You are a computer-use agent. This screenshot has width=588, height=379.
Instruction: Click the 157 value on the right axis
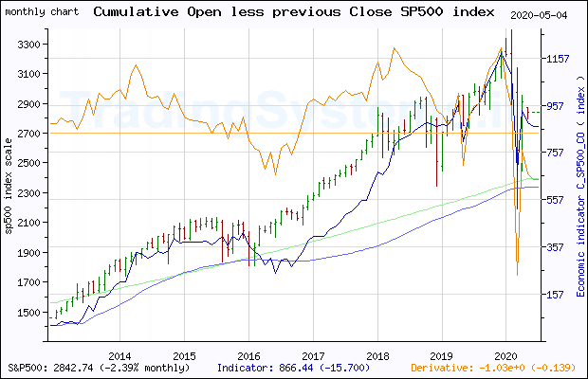(555, 295)
